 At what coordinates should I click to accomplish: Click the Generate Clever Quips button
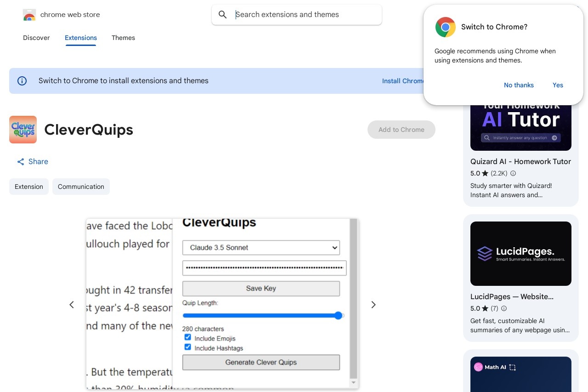click(x=261, y=362)
